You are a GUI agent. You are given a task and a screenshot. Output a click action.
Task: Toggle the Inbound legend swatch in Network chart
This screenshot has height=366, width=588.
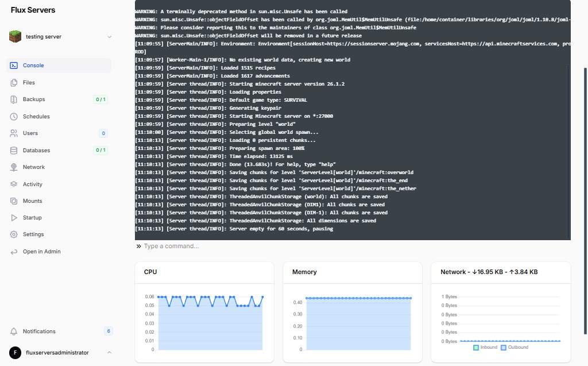[476, 347]
